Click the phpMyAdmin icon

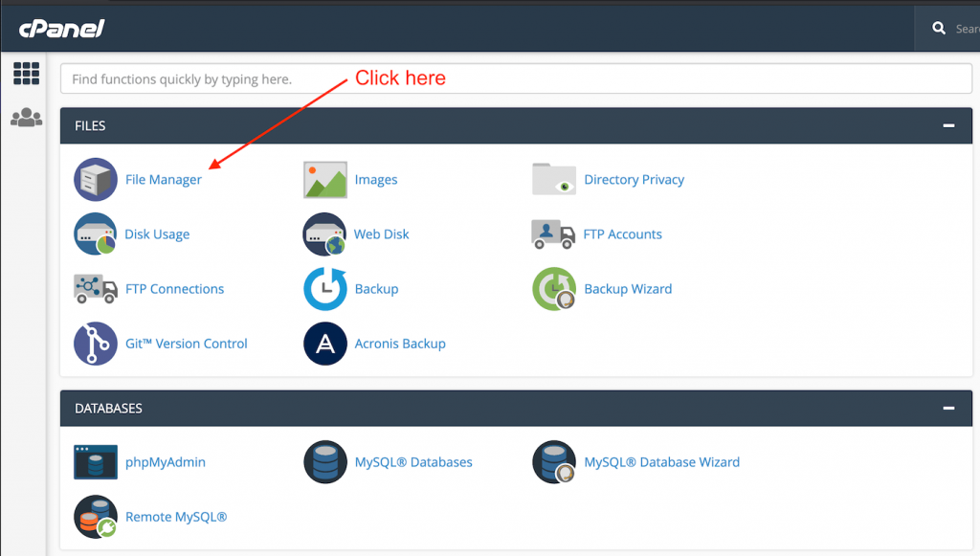96,462
